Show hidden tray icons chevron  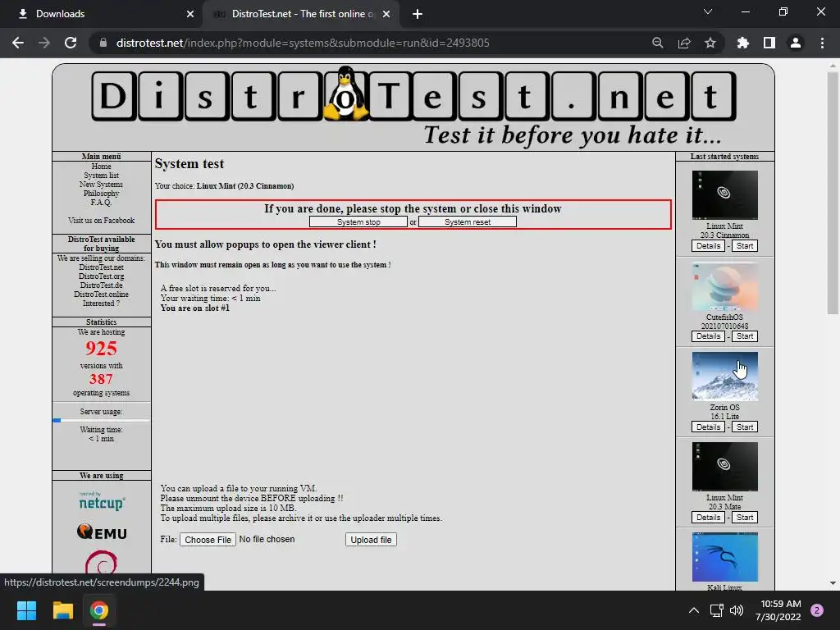(x=694, y=610)
